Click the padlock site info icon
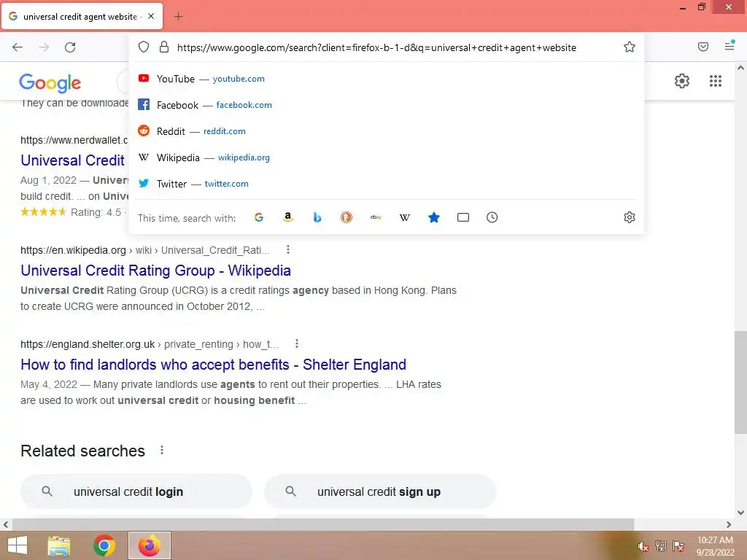The image size is (747, 560). coord(164,47)
